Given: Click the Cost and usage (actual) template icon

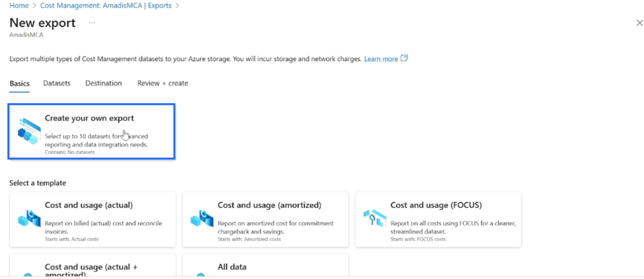Looking at the screenshot, I should 29,219.
